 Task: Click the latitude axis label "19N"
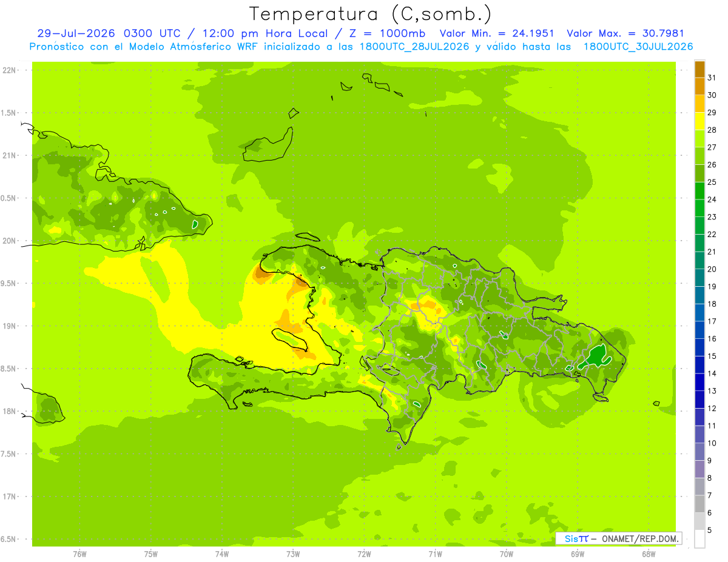[x=8, y=326]
